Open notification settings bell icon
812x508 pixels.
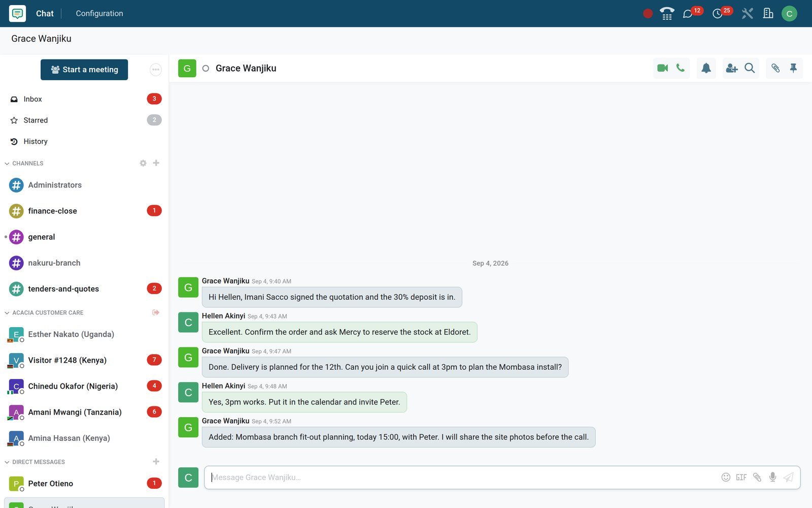(706, 68)
